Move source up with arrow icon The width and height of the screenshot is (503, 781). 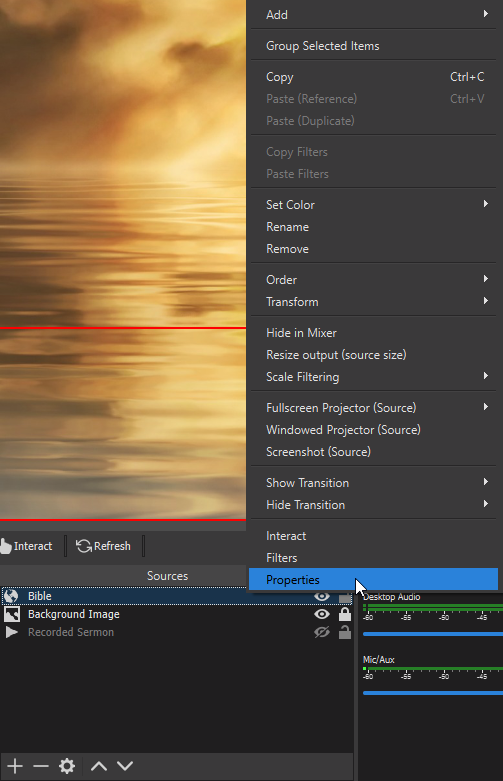tap(99, 766)
